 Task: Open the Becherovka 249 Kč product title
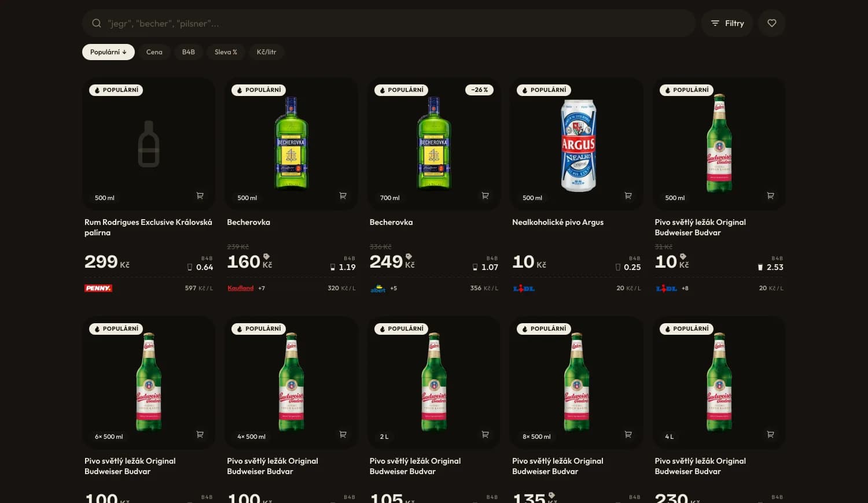coord(391,222)
